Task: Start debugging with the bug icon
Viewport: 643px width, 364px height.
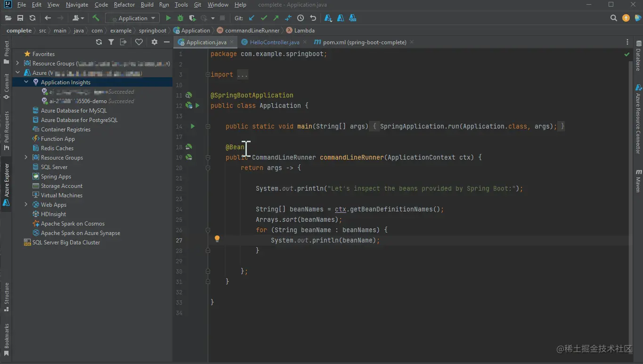Action: [x=180, y=18]
